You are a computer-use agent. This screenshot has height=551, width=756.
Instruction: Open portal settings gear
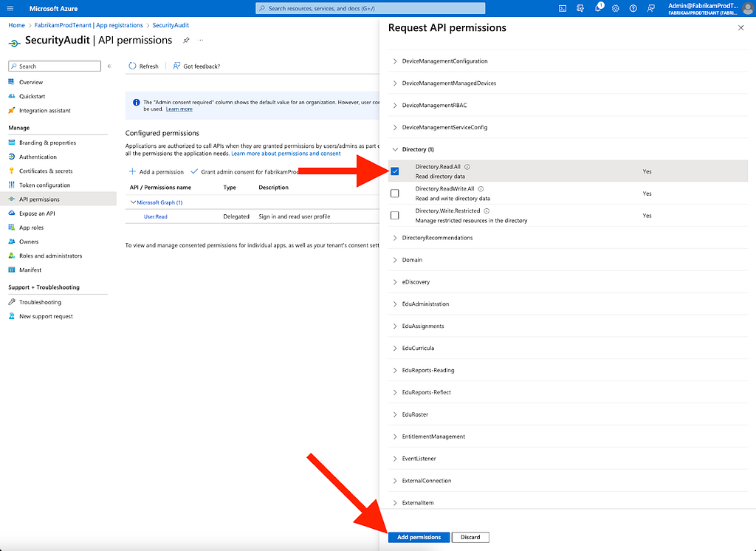pyautogui.click(x=615, y=9)
